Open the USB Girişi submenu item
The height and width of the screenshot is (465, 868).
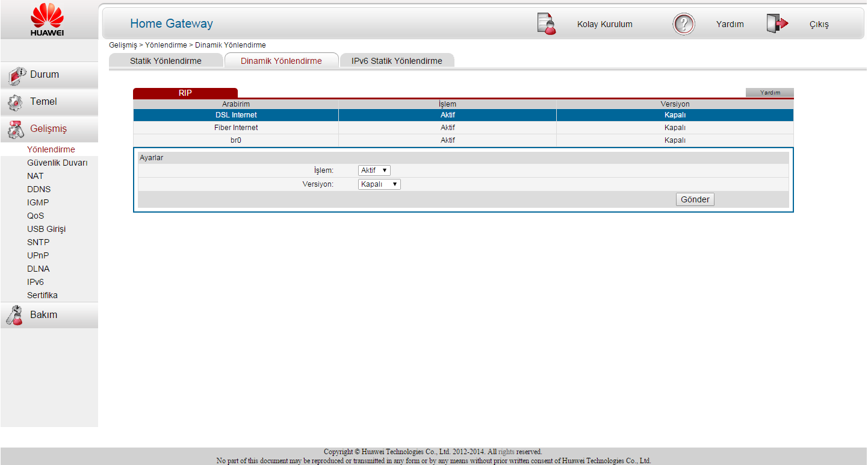point(46,229)
